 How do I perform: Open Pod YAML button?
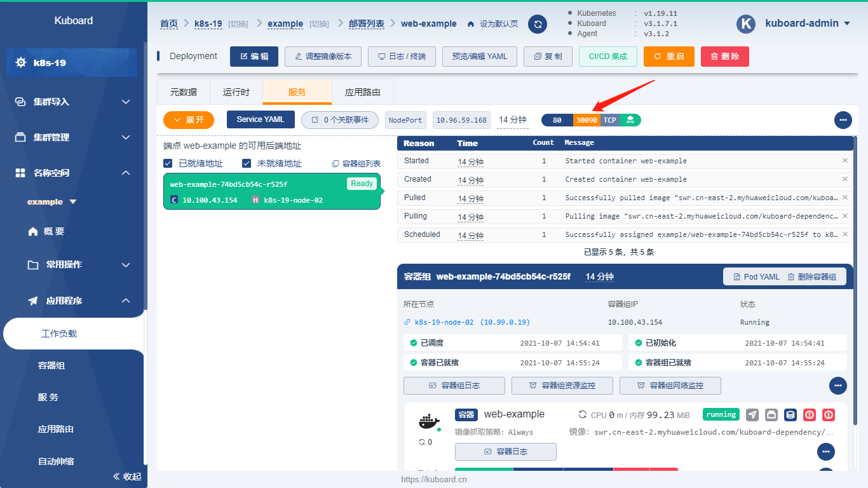[756, 276]
